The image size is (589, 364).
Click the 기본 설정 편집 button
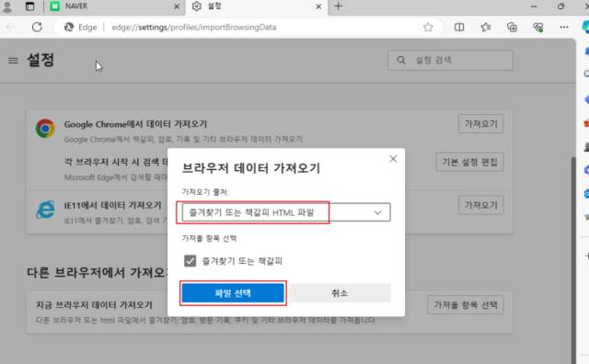coord(469,162)
